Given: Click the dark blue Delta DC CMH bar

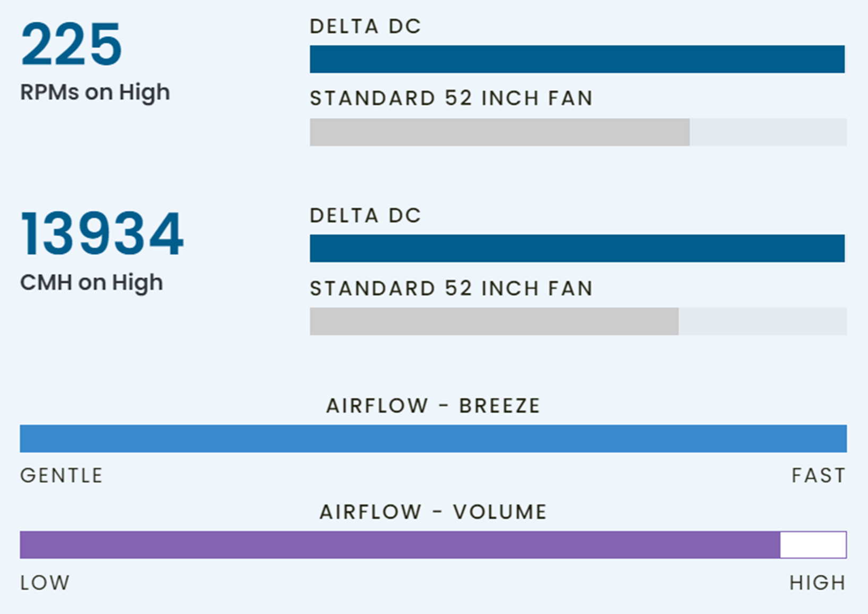Looking at the screenshot, I should click(x=577, y=248).
